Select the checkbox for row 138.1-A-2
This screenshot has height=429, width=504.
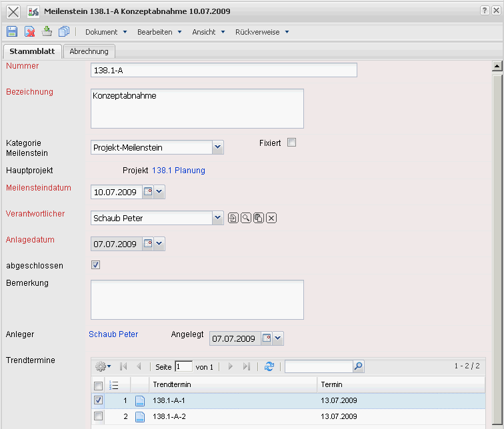click(99, 416)
